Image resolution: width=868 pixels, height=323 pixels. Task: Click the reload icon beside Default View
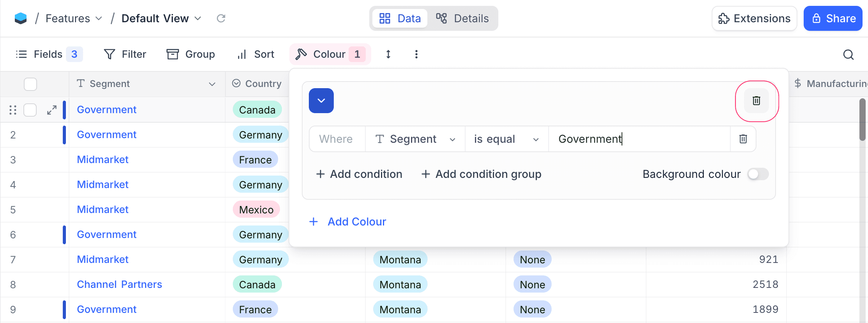coord(221,18)
